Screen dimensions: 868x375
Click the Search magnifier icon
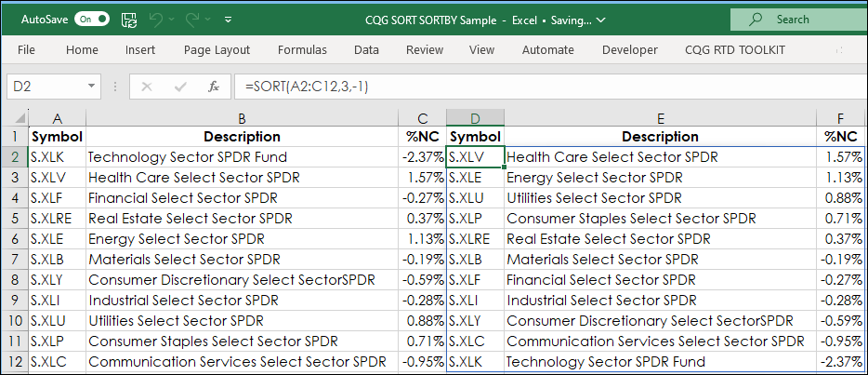[x=756, y=19]
